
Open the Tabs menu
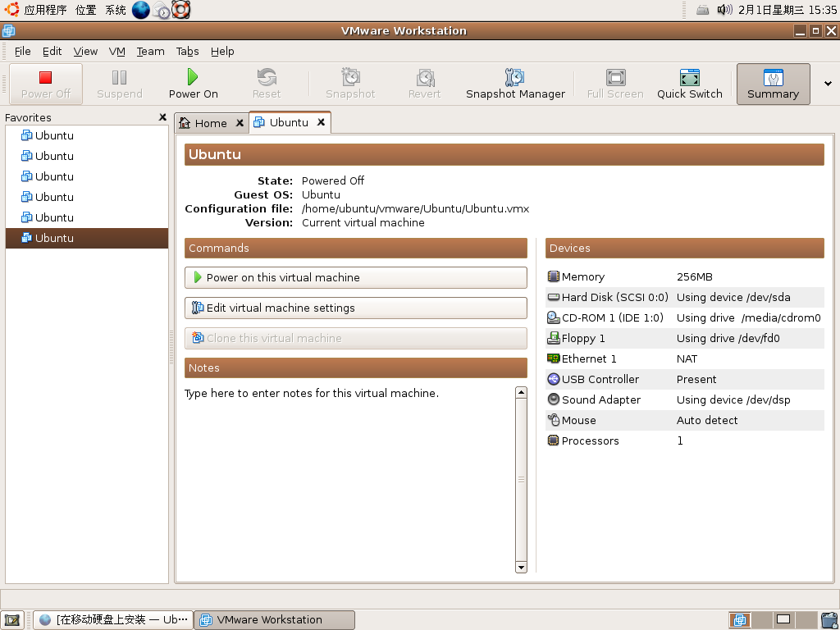coord(188,52)
